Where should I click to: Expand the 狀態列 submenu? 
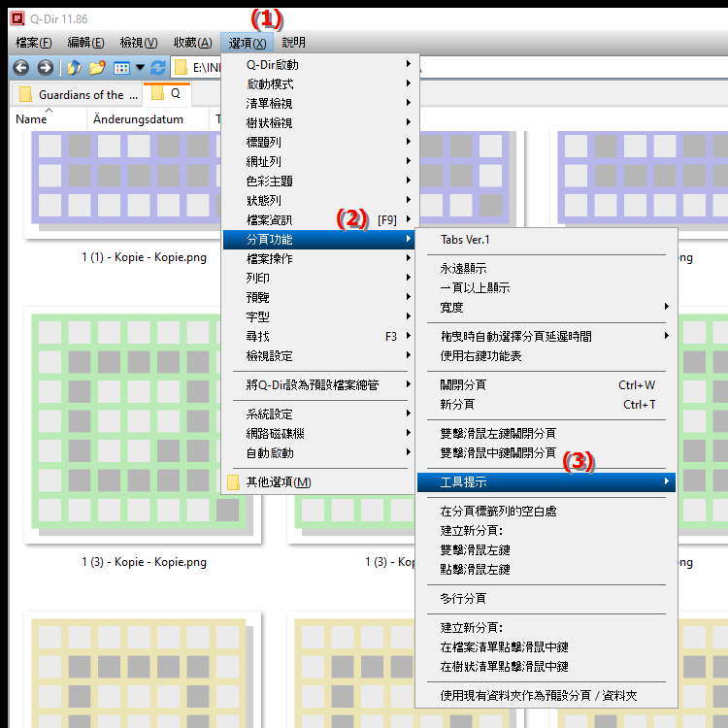(x=320, y=201)
